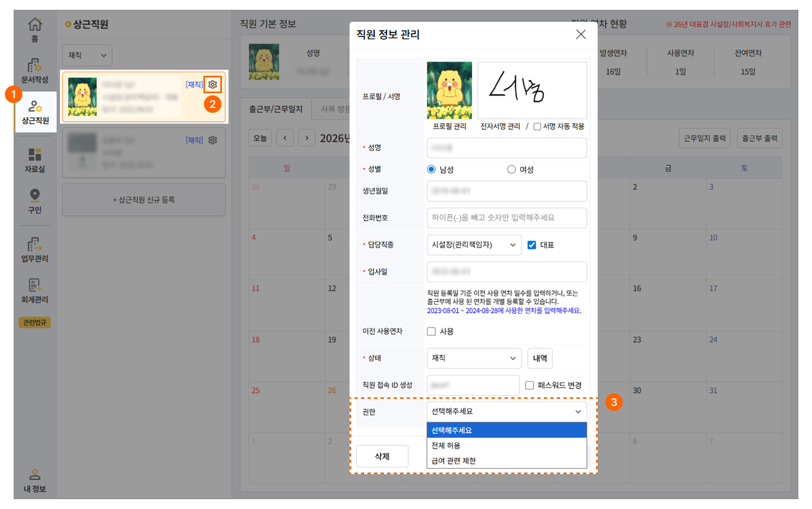
Task: Click gear icon on first employee card
Action: pyautogui.click(x=213, y=84)
